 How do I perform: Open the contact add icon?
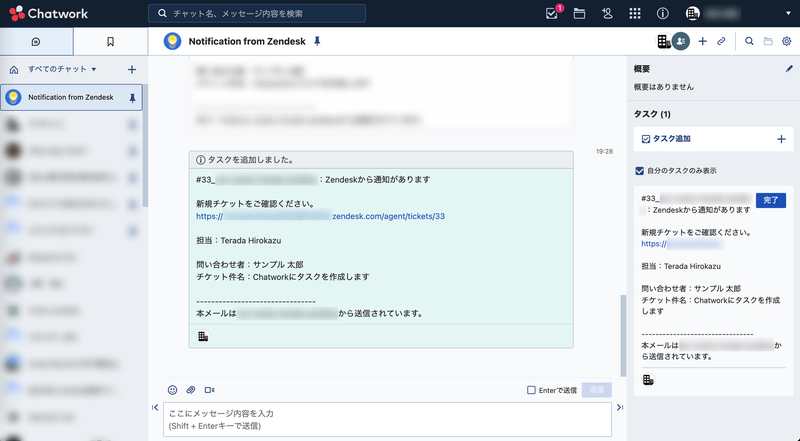point(607,13)
